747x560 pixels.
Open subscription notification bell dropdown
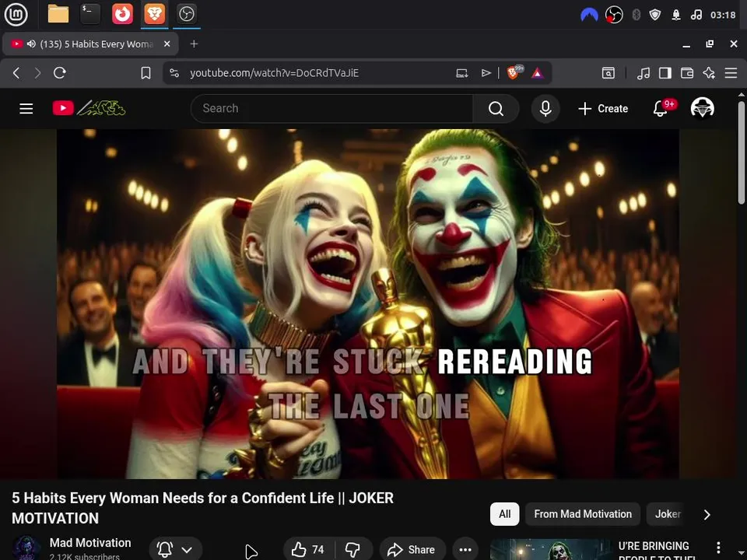[x=175, y=549]
